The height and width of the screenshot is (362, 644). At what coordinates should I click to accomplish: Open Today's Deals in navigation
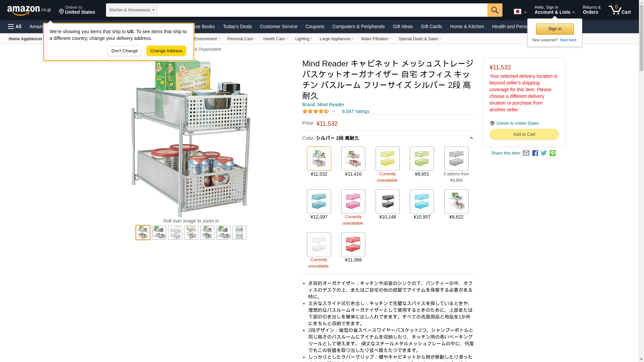point(237,26)
